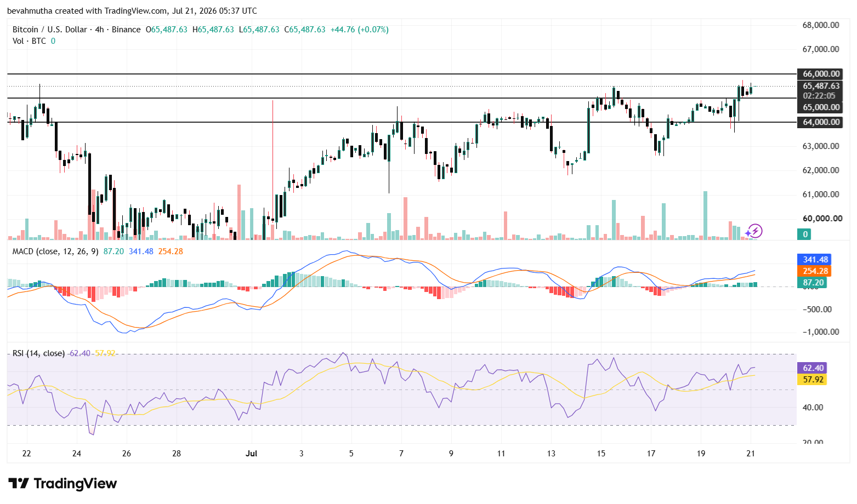
Task: Click date 11 on the time axis
Action: click(x=501, y=454)
